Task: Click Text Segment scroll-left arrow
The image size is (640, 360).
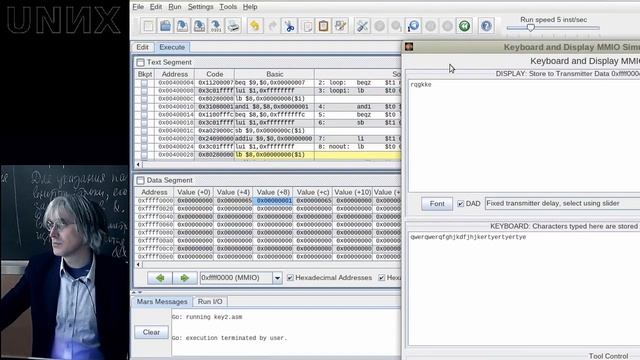Action: (138, 164)
